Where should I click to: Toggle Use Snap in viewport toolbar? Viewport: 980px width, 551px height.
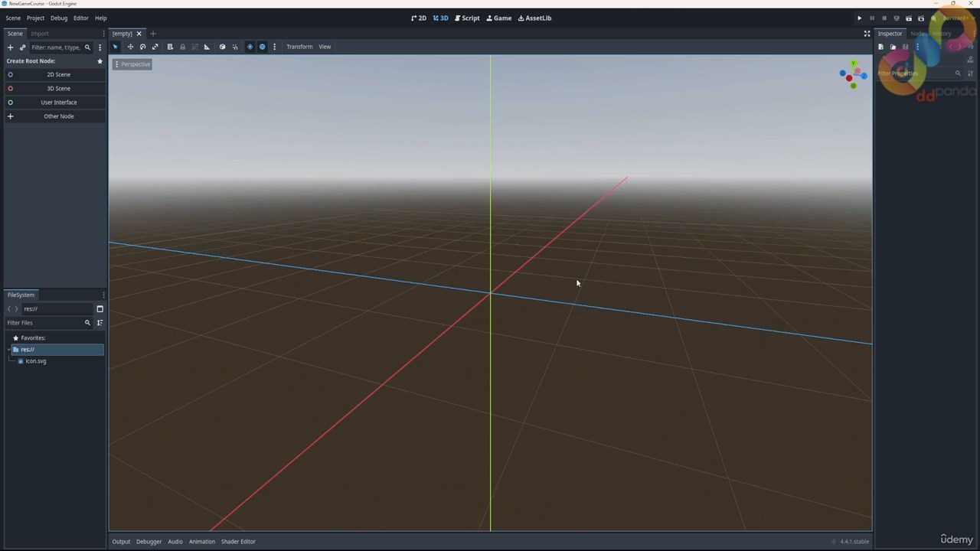click(234, 47)
